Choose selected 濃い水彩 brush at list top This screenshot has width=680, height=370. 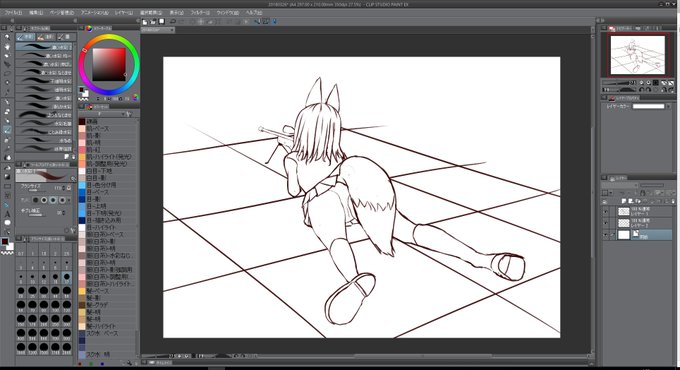point(44,46)
